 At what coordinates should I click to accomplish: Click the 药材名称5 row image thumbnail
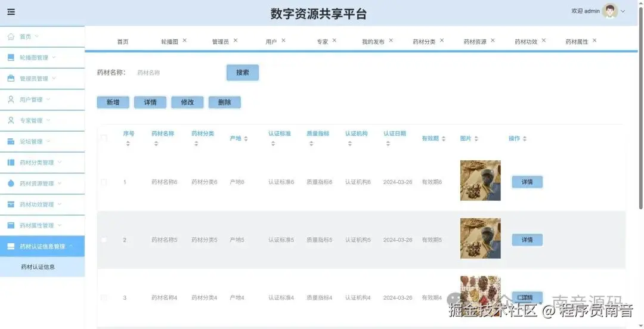[x=481, y=238]
